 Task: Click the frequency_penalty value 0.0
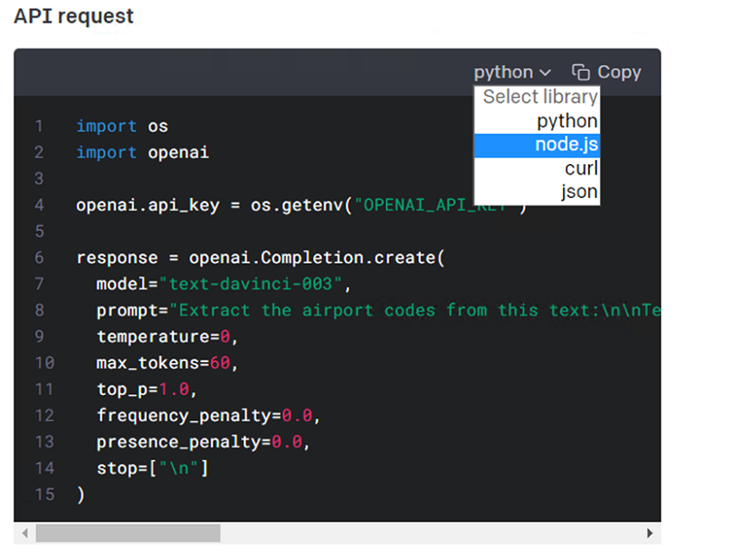pos(297,416)
